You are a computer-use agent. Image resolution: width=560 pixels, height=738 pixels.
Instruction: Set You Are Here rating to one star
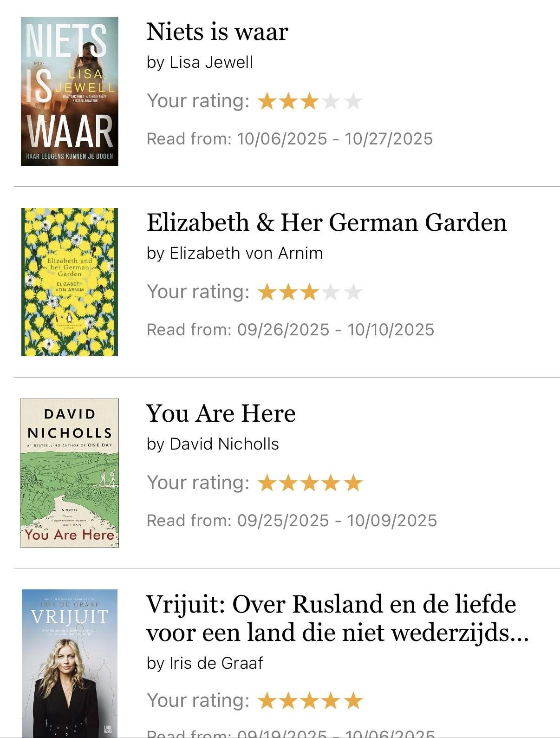click(267, 483)
